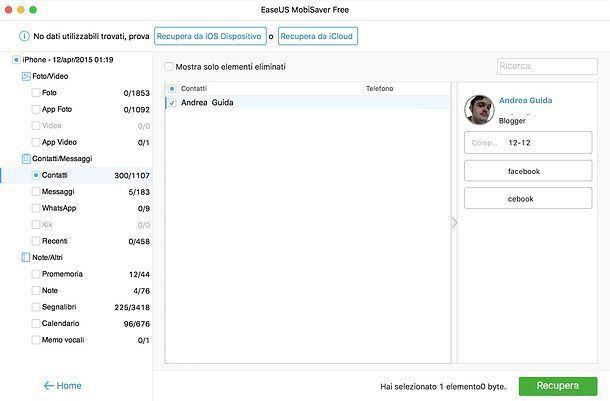Screen dimensions: 610x401
Task: Click Andrea Guida's profile photo
Action: tap(479, 110)
